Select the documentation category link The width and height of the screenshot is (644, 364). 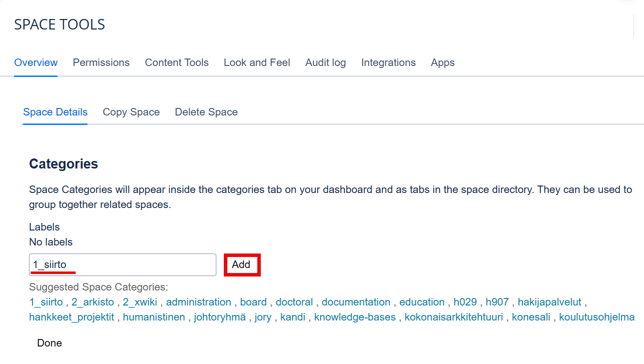(x=356, y=302)
